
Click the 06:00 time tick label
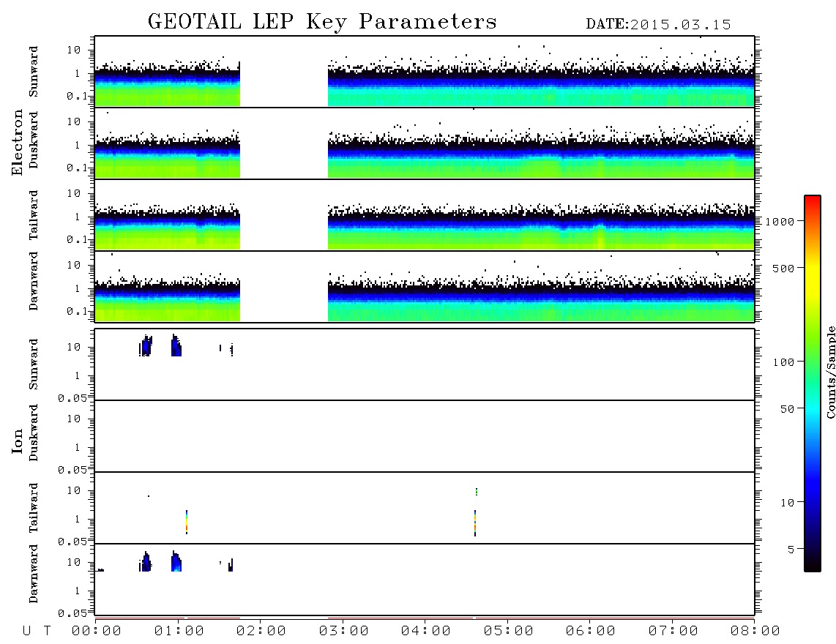coord(591,632)
